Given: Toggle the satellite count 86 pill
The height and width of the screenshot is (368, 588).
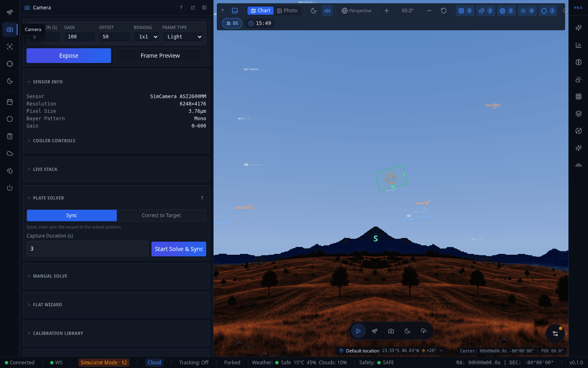Looking at the screenshot, I should point(232,23).
